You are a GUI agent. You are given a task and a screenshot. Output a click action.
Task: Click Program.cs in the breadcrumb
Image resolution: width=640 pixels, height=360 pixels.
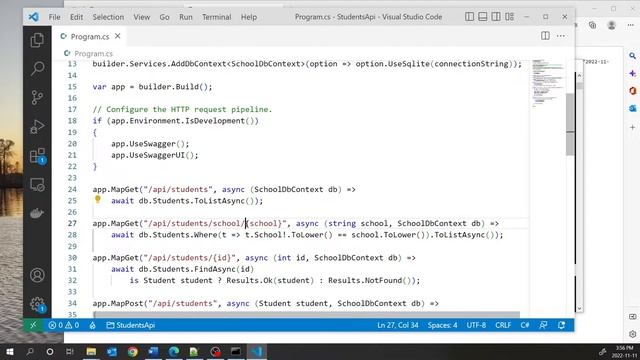pyautogui.click(x=93, y=53)
